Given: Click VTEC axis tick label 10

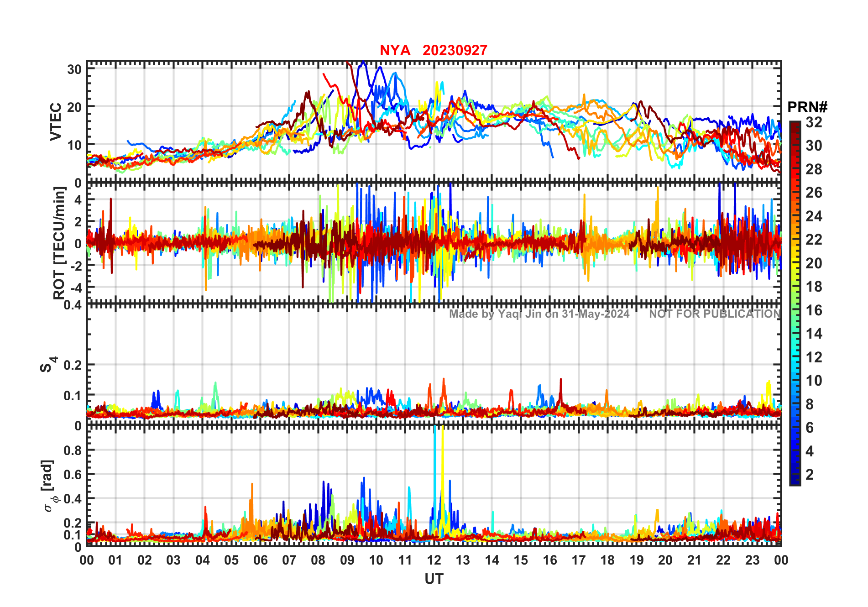Looking at the screenshot, I should (x=74, y=145).
